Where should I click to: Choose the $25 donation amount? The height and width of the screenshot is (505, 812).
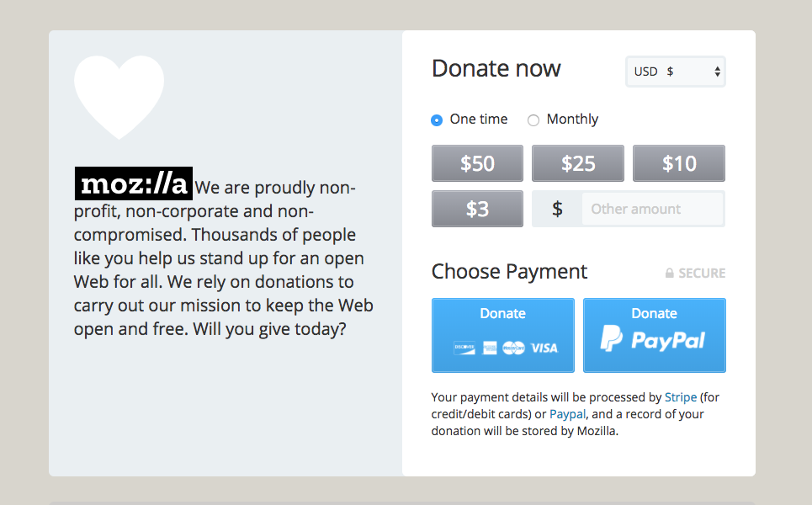click(578, 163)
